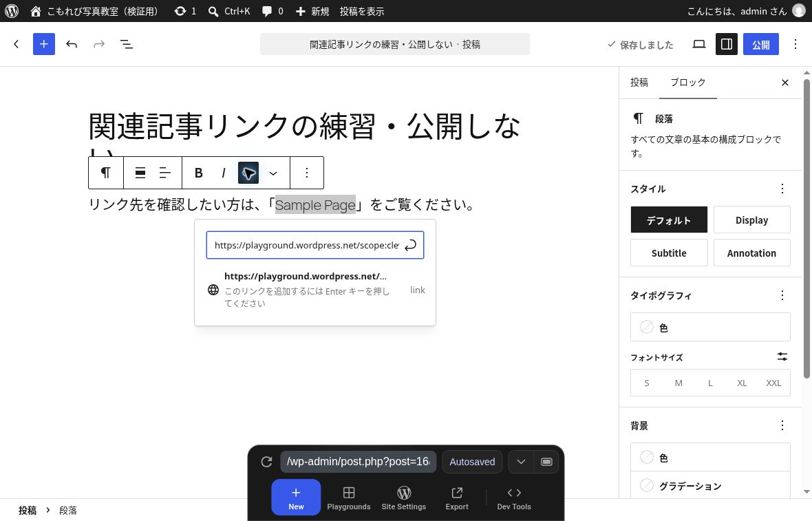
Task: Click the link tool in block toolbar
Action: coord(248,173)
